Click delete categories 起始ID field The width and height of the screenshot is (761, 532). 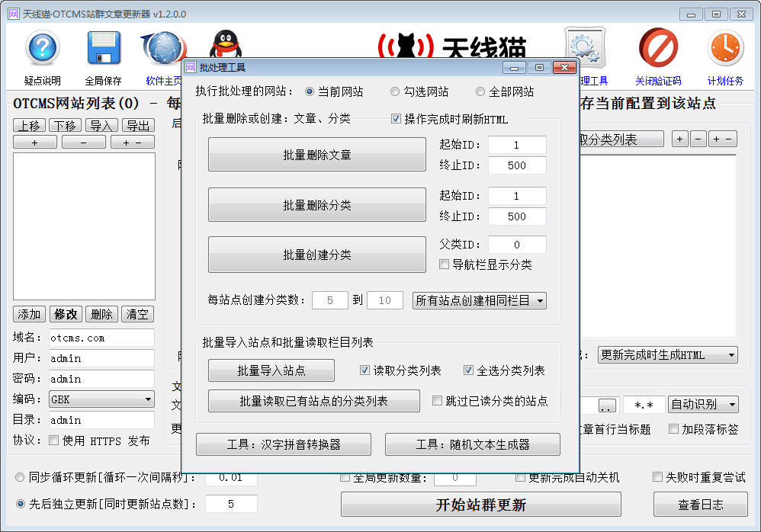pos(517,196)
